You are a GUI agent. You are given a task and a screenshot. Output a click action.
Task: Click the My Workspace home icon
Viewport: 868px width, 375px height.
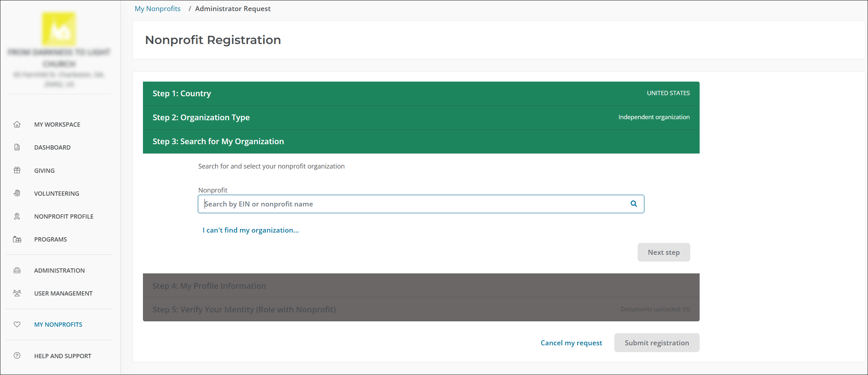point(17,125)
